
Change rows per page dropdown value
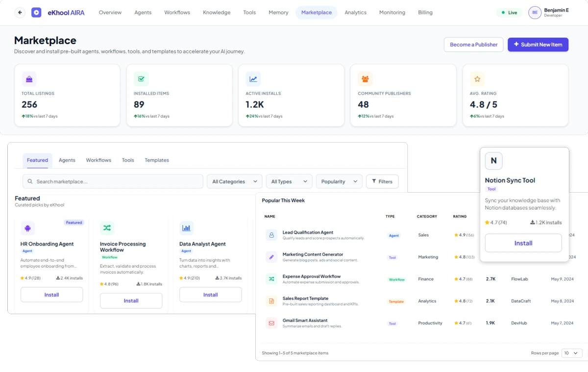(572, 353)
